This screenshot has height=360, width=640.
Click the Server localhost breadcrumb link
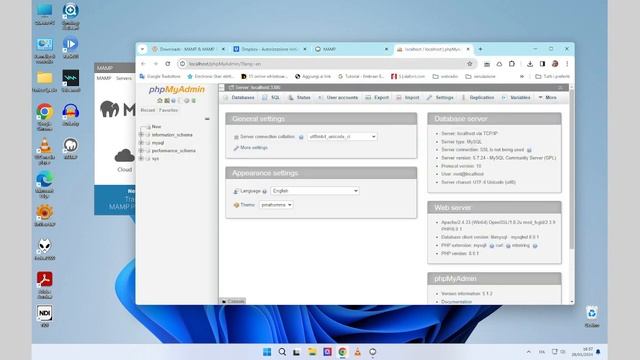point(257,87)
